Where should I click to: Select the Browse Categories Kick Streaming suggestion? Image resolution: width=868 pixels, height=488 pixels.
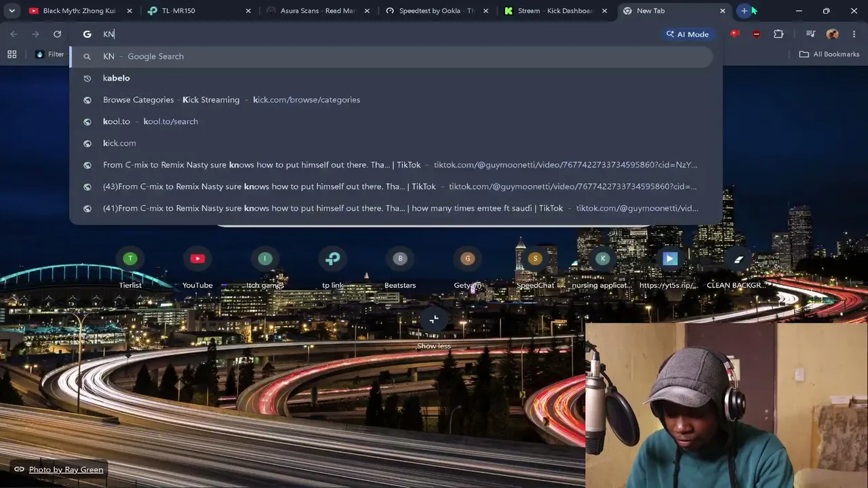[x=392, y=100]
